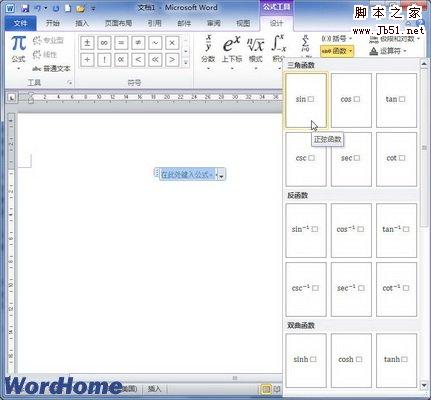Screen dimensions: 431x400
Task: Open the 分数 fraction structures menu
Action: coord(208,53)
